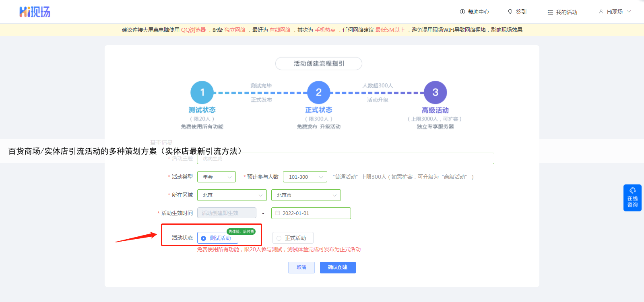
Task: Click the 签到 check-in icon
Action: point(510,12)
